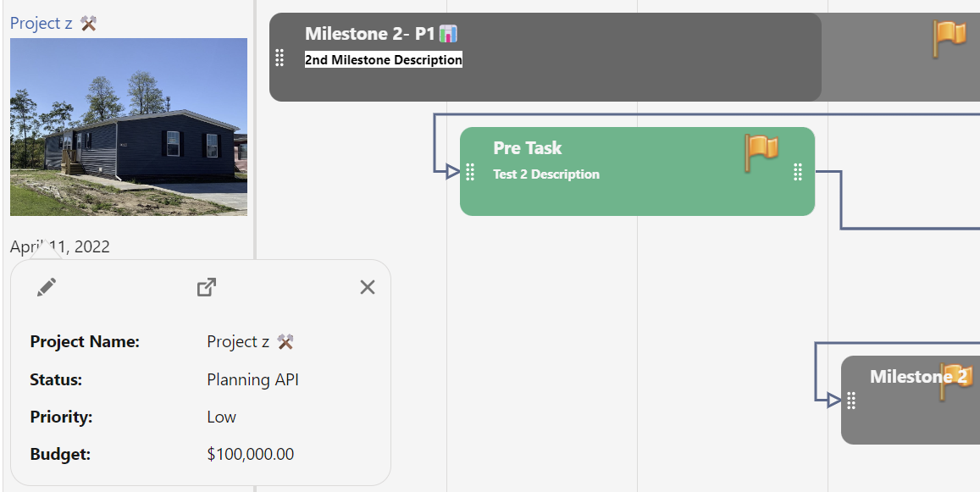Click the bar chart icon beside Milestone 2- P1
Screen dimensions: 980x492
(446, 33)
